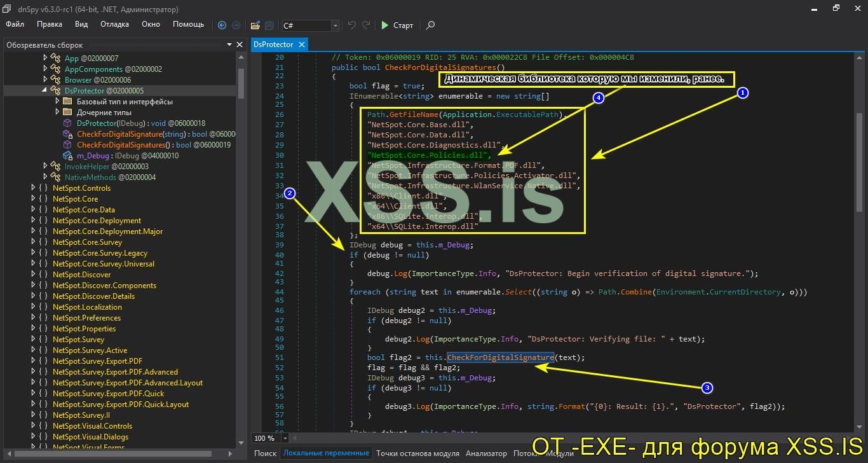Image resolution: width=868 pixels, height=463 pixels.
Task: Open the language C# dropdown
Action: click(335, 25)
